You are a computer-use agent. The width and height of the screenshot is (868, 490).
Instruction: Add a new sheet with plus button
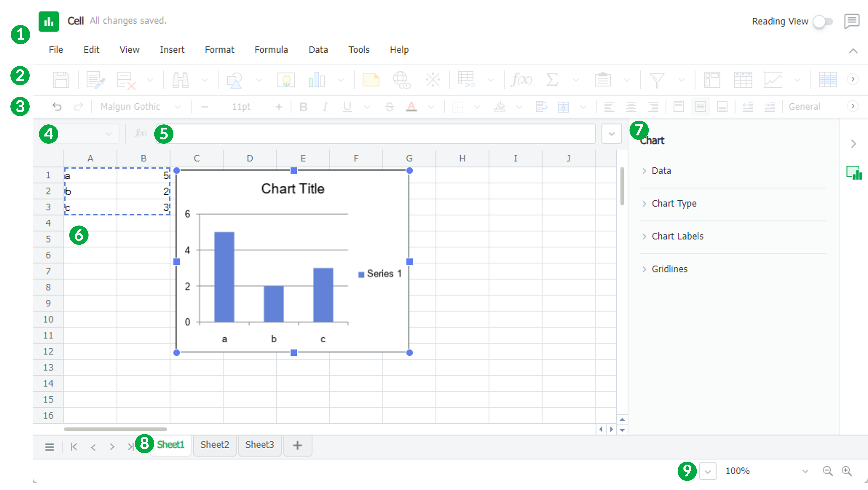(x=297, y=445)
